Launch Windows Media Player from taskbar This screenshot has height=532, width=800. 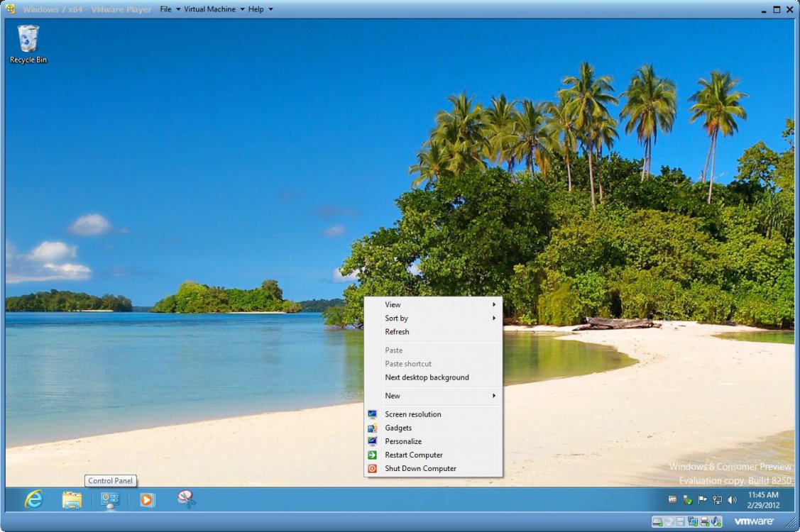[147, 499]
